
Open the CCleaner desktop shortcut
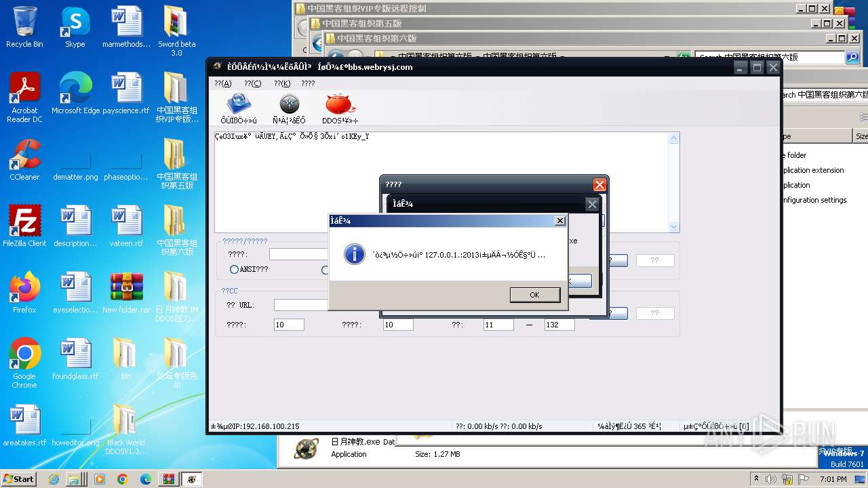click(24, 161)
